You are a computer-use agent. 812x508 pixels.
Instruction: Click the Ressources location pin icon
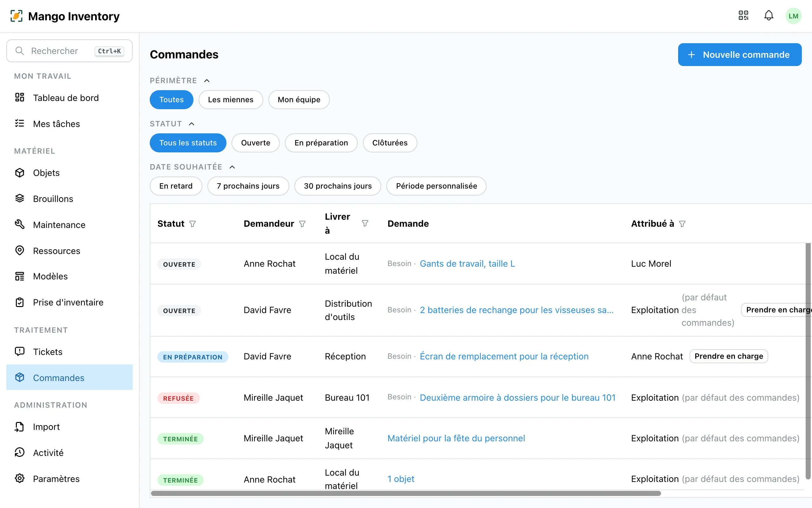20,251
